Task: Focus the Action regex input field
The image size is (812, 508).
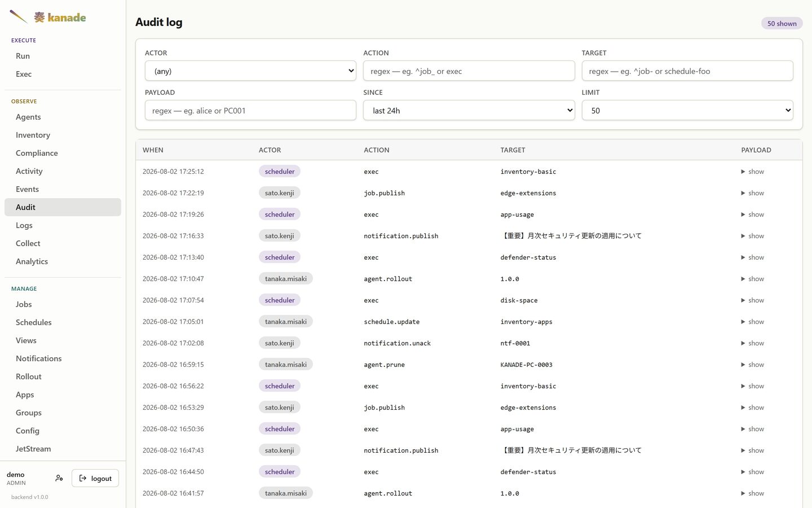Action: 469,71
